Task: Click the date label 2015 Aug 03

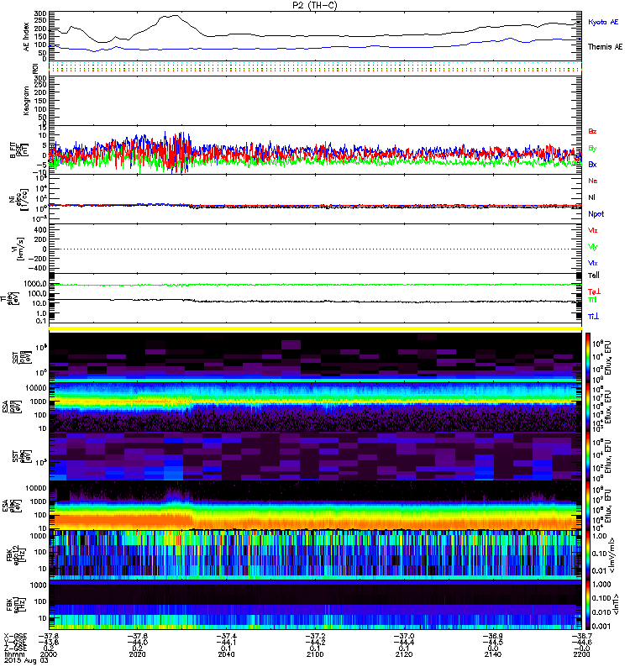Action: [x=26, y=660]
